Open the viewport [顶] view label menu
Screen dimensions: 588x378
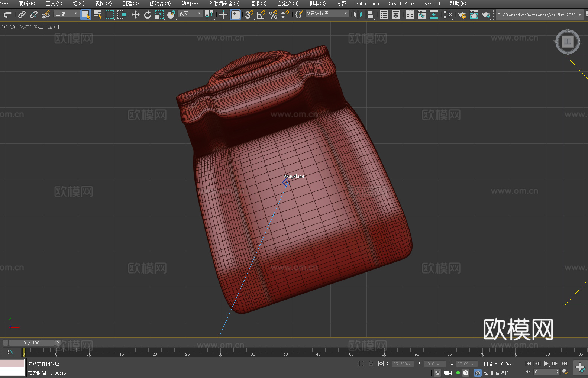[x=14, y=27]
